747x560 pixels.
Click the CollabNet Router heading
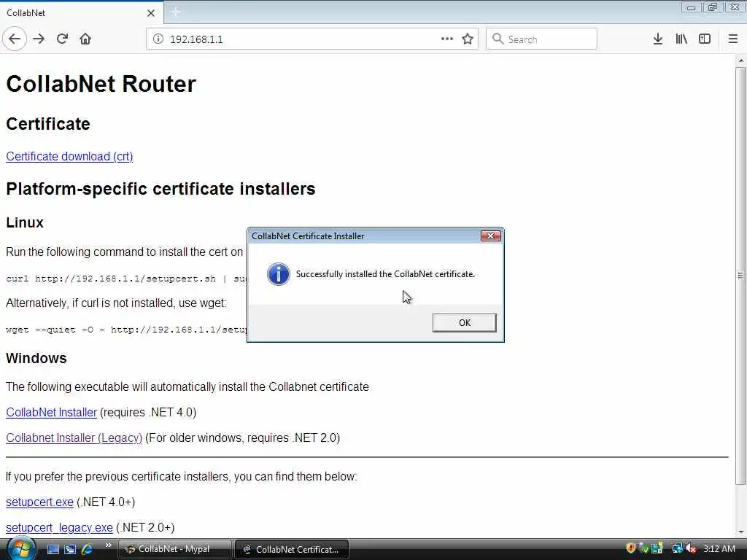click(101, 84)
